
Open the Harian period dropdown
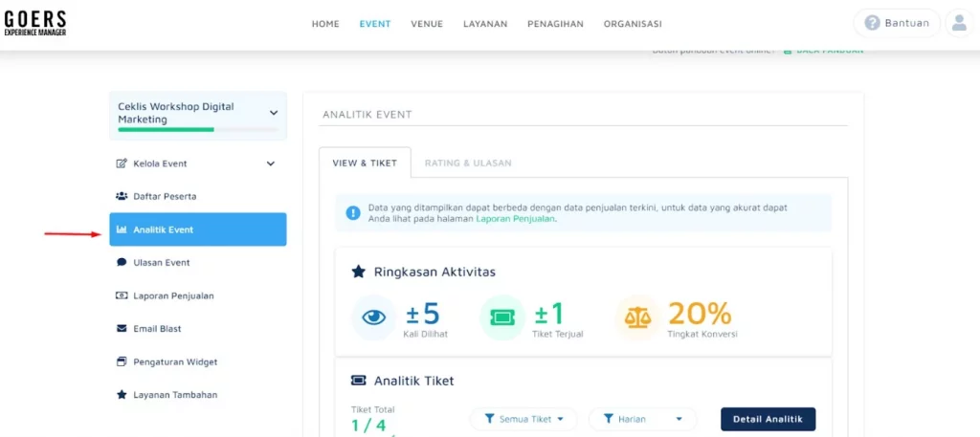(642, 419)
